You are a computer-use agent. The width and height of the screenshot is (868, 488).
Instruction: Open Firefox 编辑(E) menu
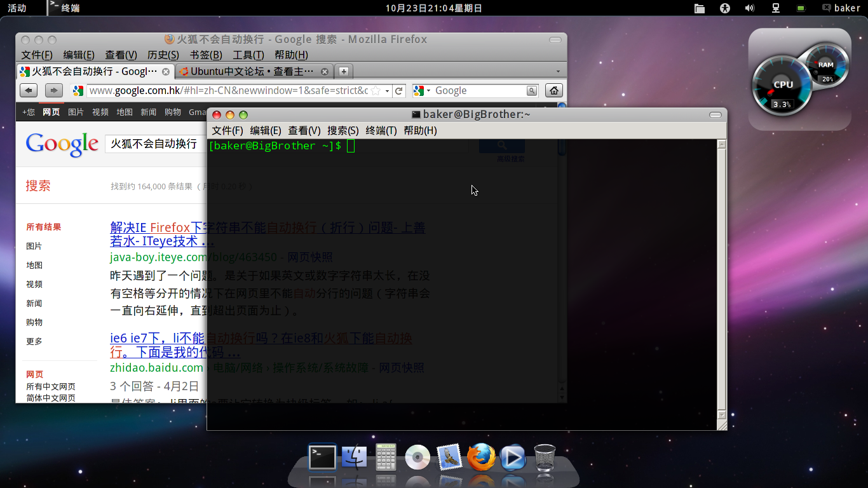pos(79,55)
